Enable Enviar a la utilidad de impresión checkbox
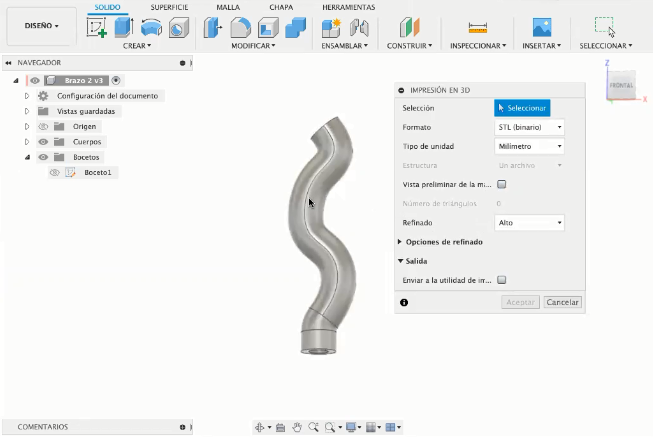 point(502,280)
